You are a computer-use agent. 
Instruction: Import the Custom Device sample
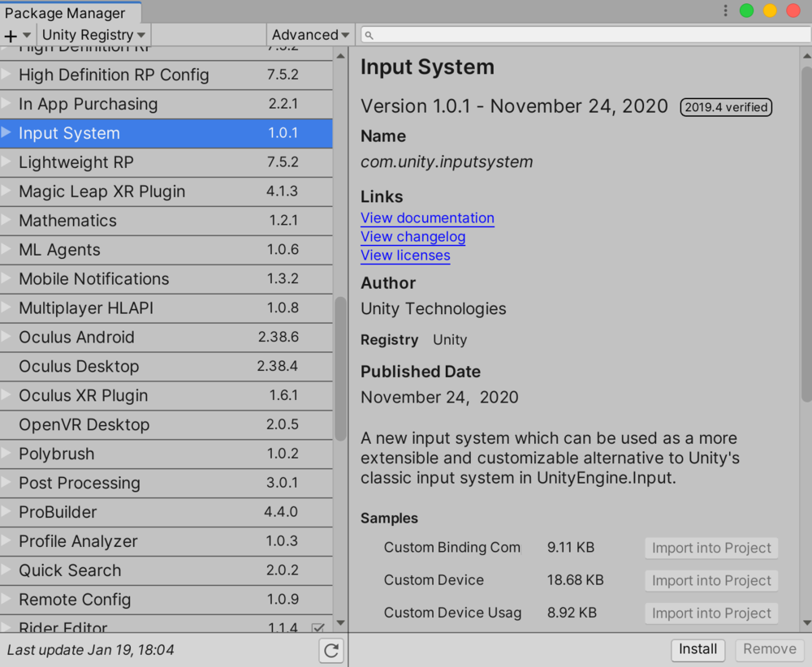(x=711, y=581)
